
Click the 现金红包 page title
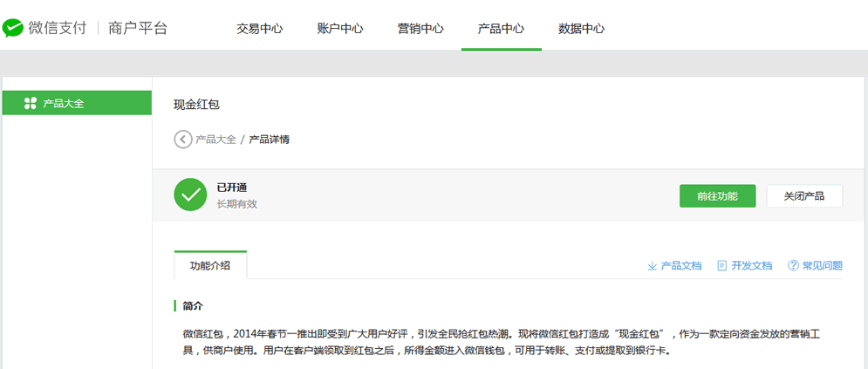(197, 105)
